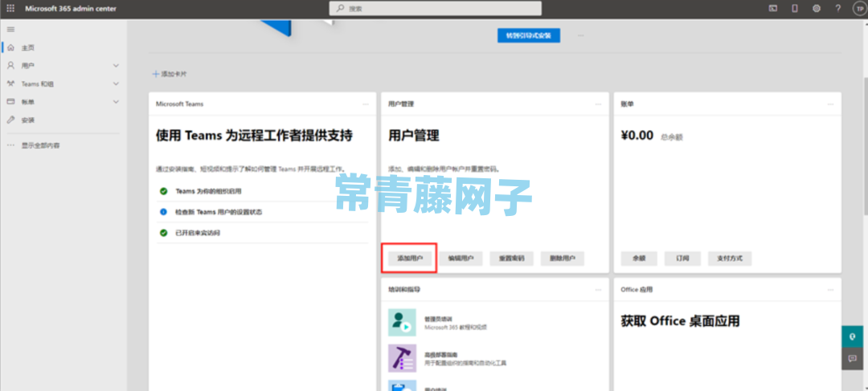Click the 获取 Office 桌面应用 heading

coord(681,321)
